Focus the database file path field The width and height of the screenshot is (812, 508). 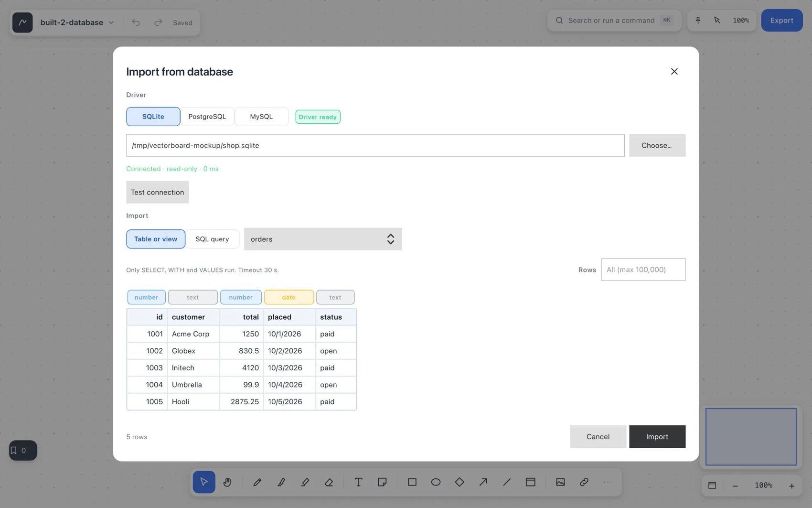(x=375, y=145)
